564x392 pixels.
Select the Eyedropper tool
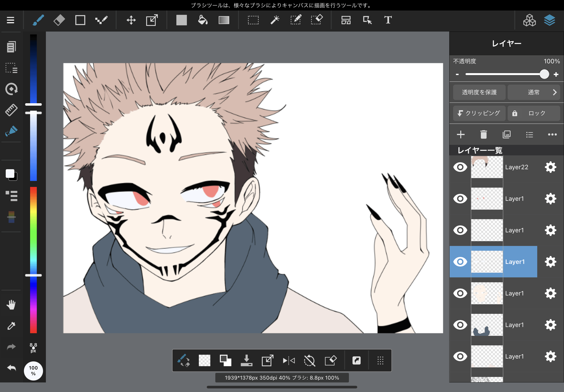(x=11, y=326)
